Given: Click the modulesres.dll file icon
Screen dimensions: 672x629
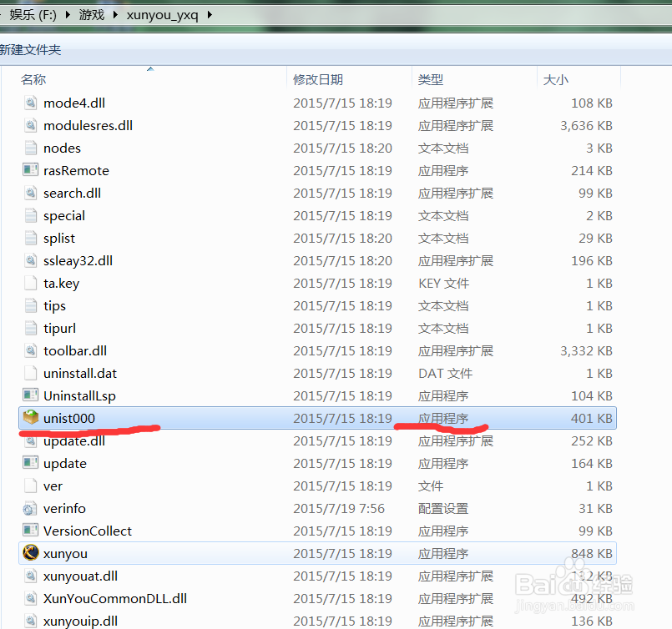Looking at the screenshot, I should point(30,125).
